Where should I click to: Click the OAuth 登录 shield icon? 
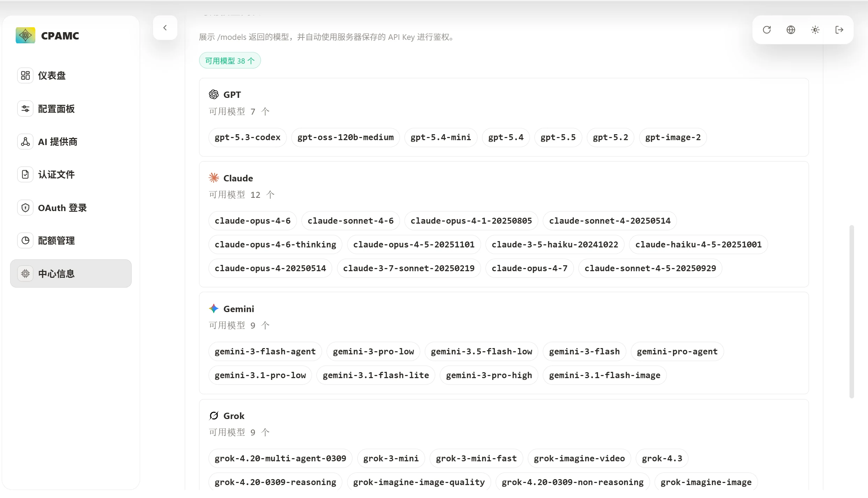click(x=25, y=208)
